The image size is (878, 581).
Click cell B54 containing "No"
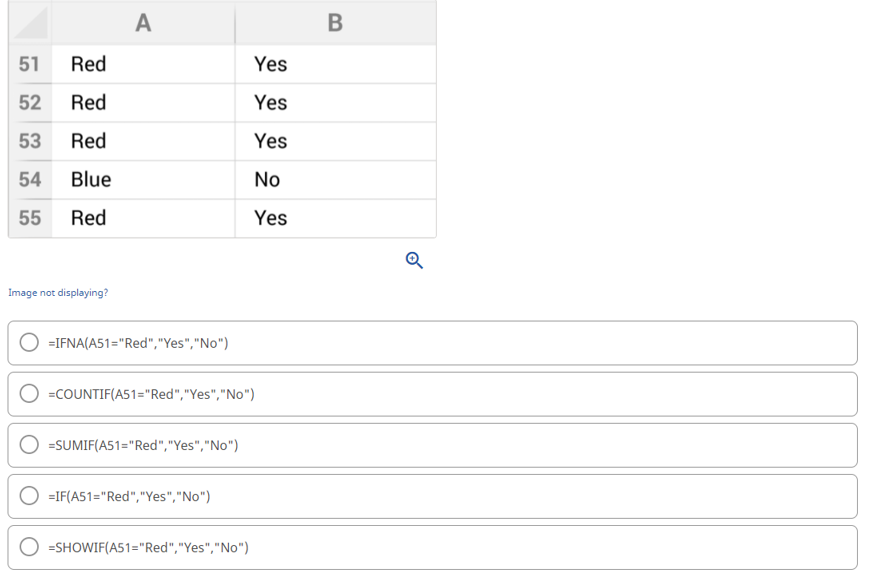(x=335, y=180)
